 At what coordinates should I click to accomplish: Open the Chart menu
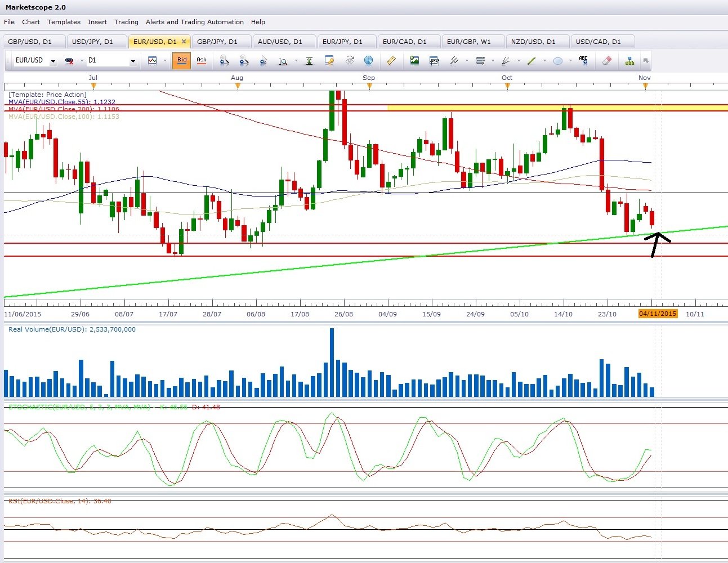(x=31, y=22)
